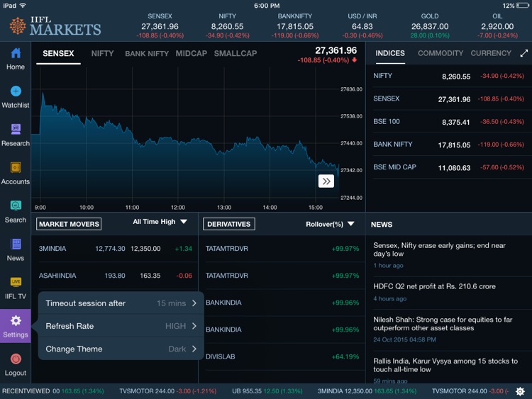
Task: Click the double-arrow chart forward button
Action: (326, 181)
